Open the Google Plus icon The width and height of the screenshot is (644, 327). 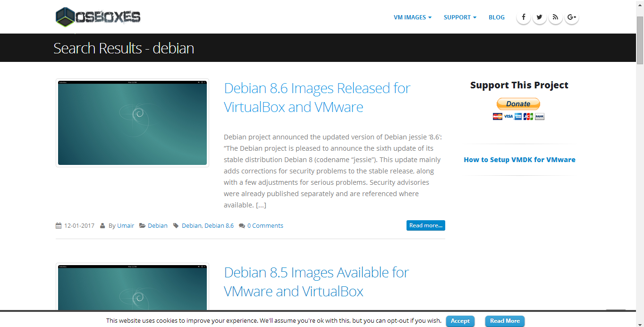[572, 17]
